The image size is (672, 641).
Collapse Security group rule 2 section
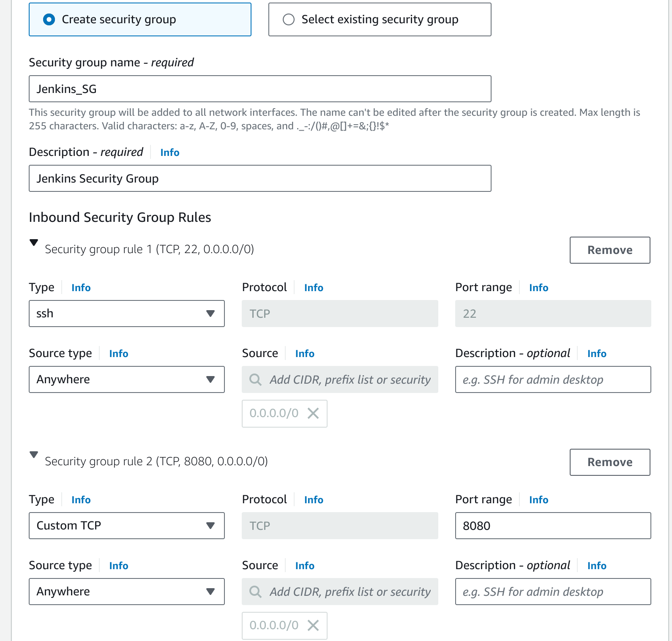(34, 455)
